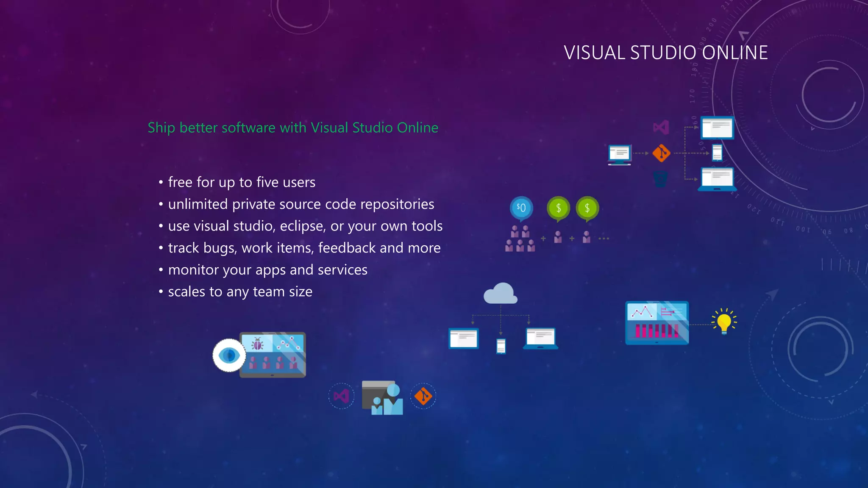Click the phone icon in top deployment diagram

tap(717, 153)
